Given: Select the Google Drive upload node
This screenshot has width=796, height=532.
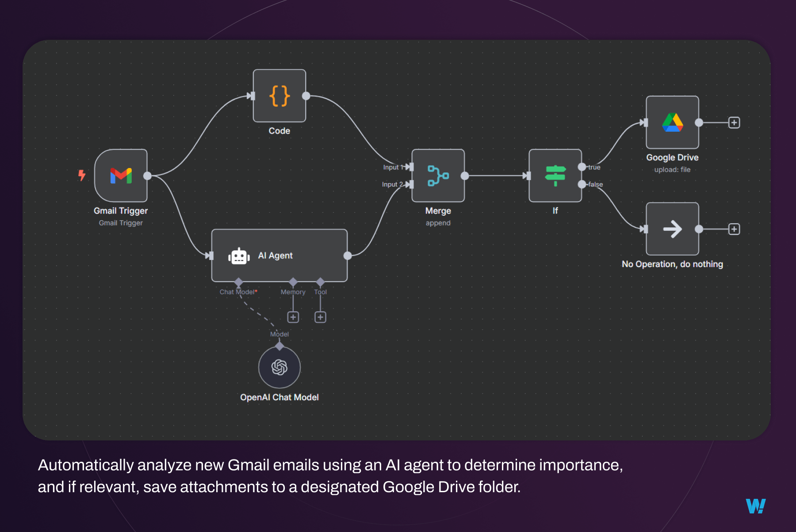Looking at the screenshot, I should [672, 122].
